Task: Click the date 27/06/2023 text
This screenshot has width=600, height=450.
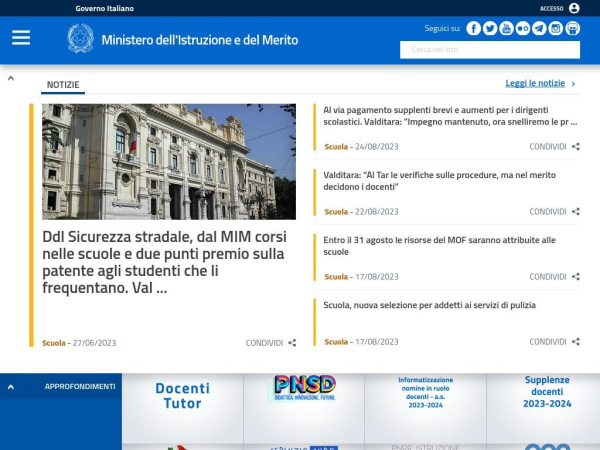Action: [95, 343]
